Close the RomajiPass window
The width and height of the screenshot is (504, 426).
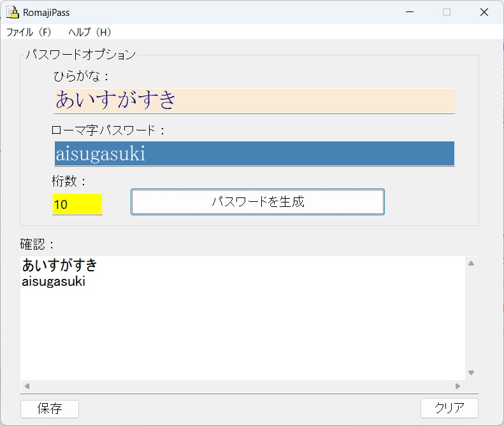(x=484, y=12)
